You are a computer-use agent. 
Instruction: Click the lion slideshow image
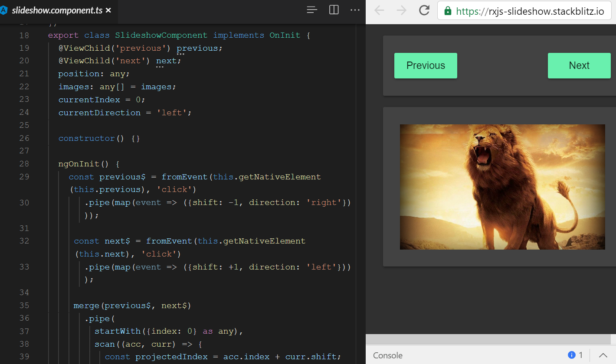pyautogui.click(x=502, y=187)
